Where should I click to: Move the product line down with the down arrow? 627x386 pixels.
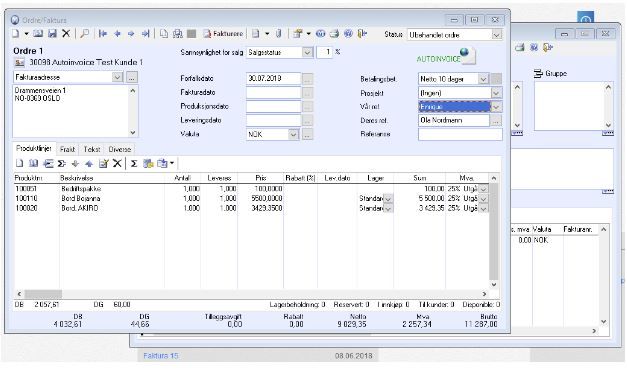(x=75, y=163)
